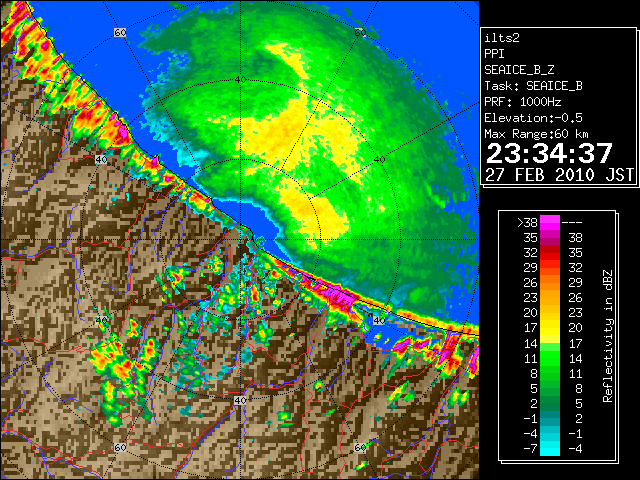Click the 60 range label near the upper-right edge
640x480 pixels.
(360, 32)
